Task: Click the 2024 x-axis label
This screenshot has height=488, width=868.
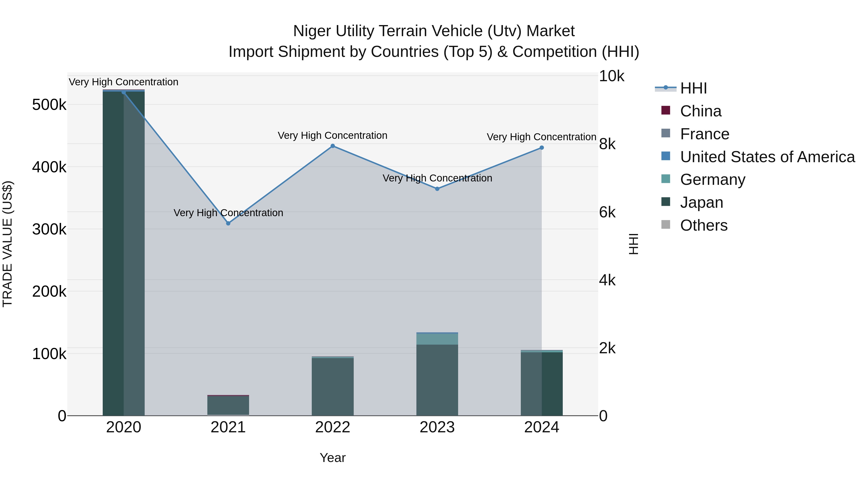Action: (542, 427)
